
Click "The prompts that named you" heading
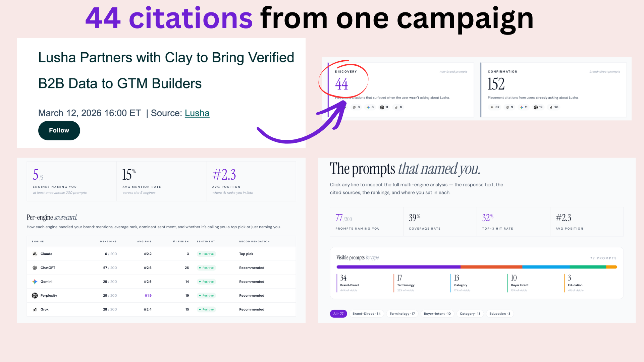[x=405, y=169]
